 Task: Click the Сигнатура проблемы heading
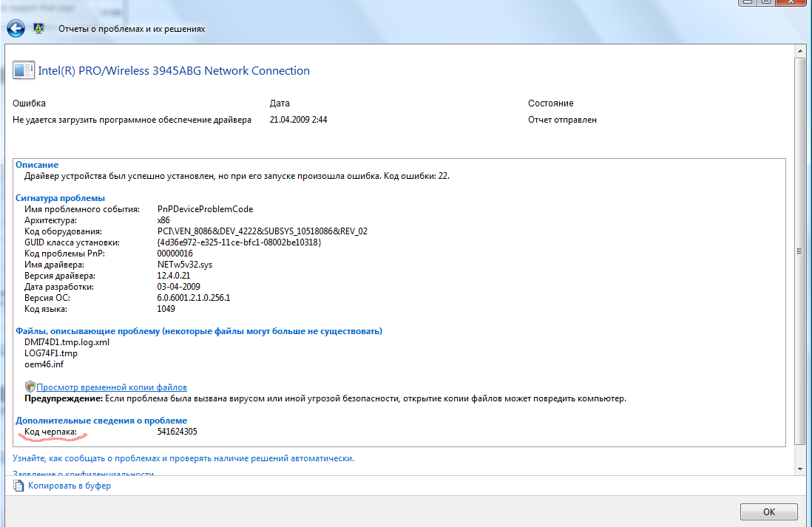tap(60, 198)
